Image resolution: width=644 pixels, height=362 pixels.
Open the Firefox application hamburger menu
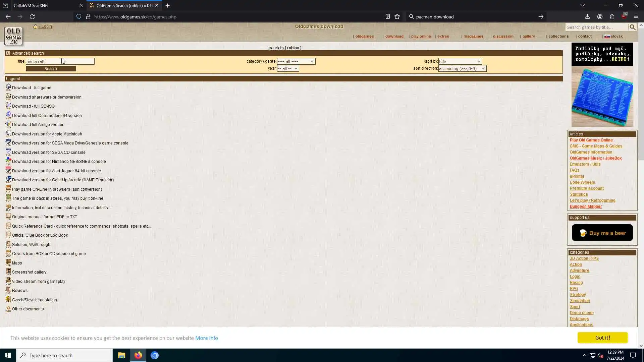[x=636, y=17]
